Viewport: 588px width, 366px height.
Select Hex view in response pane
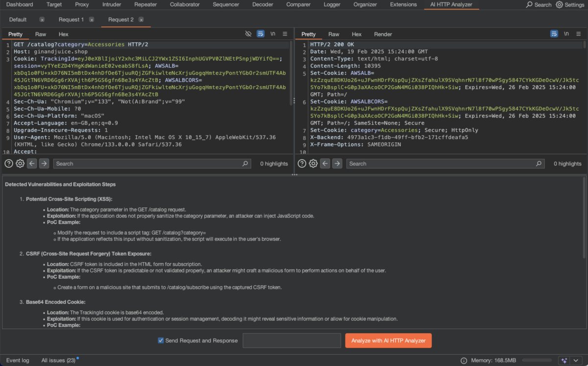(x=357, y=34)
